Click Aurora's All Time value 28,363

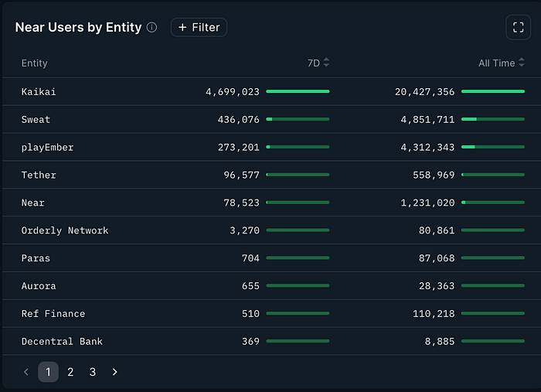437,286
